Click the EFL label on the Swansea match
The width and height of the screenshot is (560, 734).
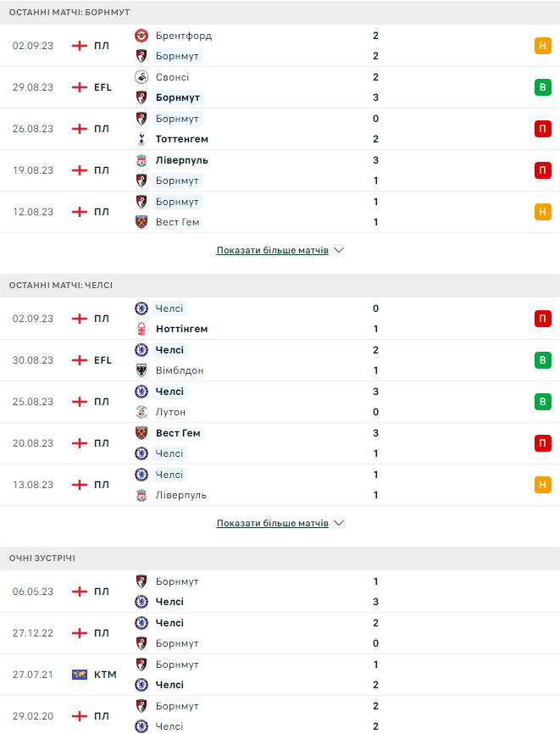coord(103,87)
